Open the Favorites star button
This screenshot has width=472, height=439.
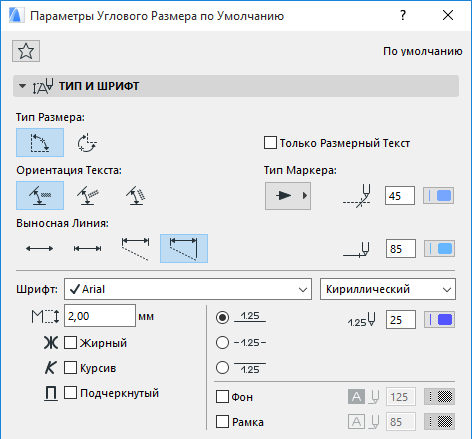[26, 51]
